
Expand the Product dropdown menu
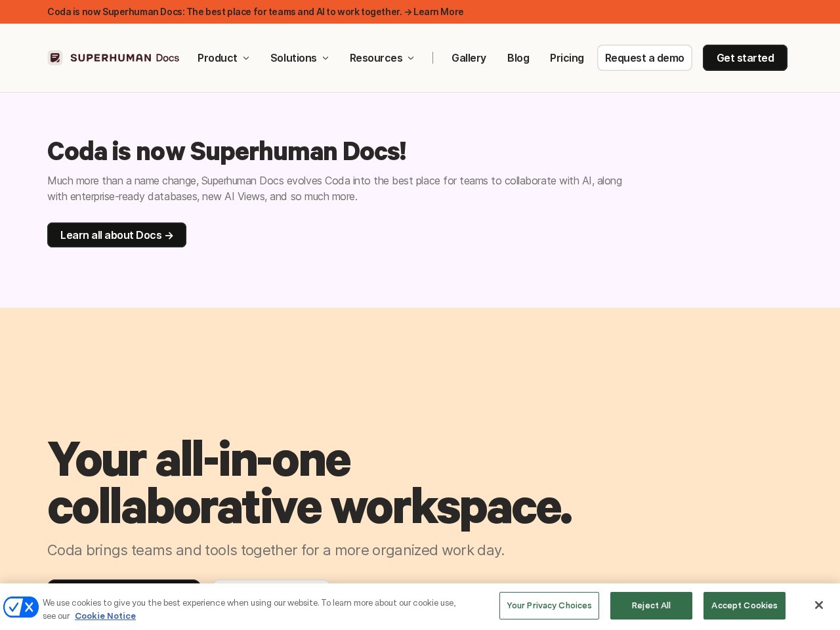(x=224, y=58)
